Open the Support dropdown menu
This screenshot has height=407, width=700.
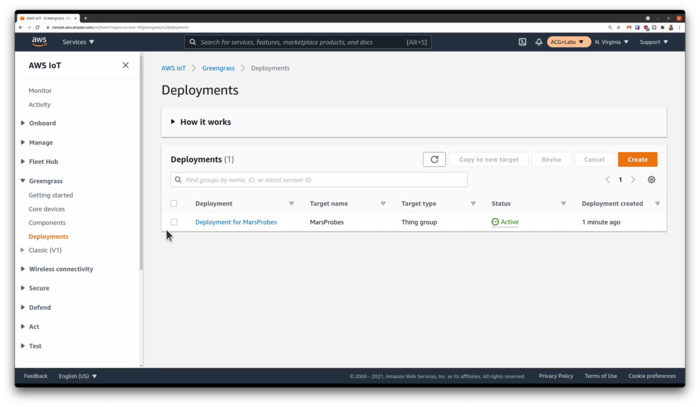[654, 42]
